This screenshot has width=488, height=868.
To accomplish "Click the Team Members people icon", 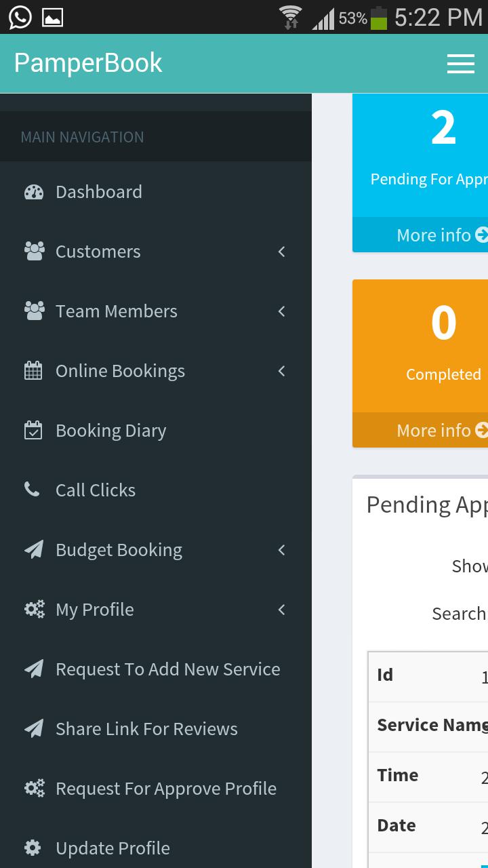I will point(34,311).
